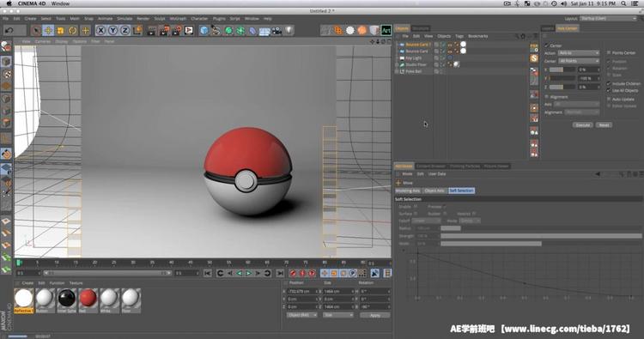Toggle Include Children checkbox
Viewport: 644px width, 339px height.
tap(609, 83)
